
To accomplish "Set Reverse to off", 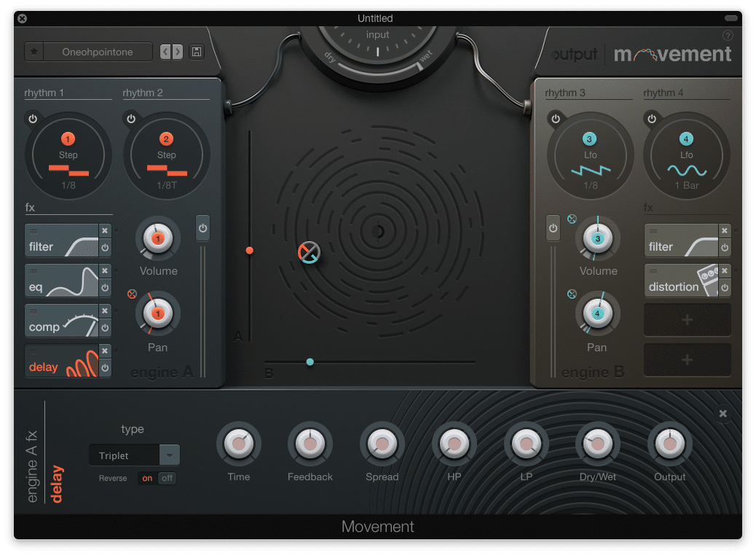I will (x=167, y=478).
